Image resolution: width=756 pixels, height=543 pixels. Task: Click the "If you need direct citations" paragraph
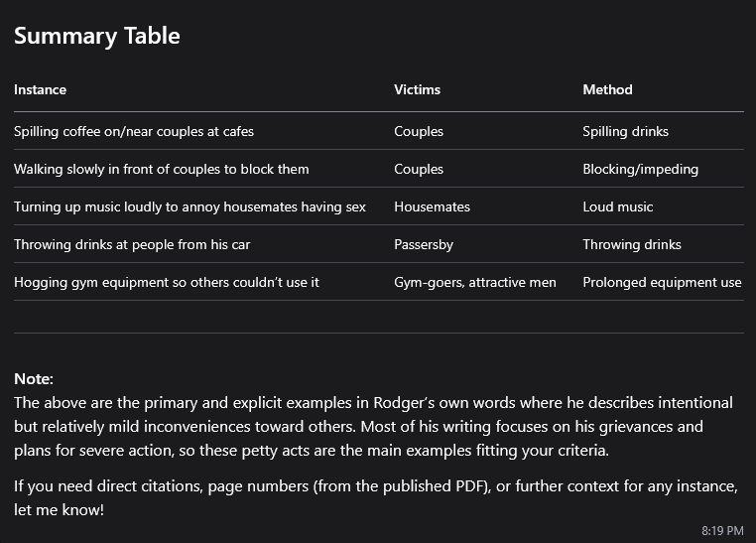[x=375, y=497]
